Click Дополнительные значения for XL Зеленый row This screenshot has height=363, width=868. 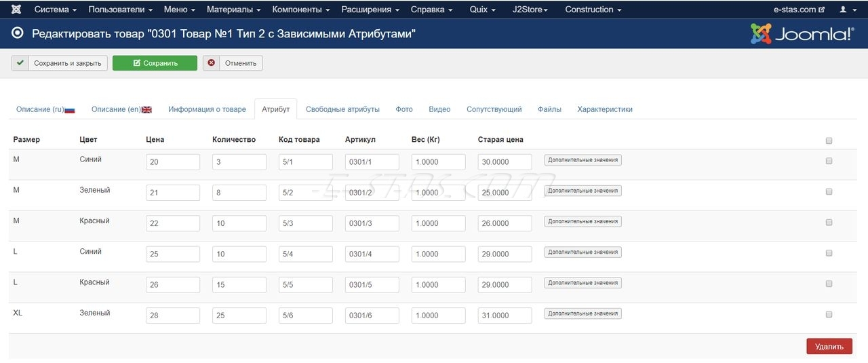point(583,313)
